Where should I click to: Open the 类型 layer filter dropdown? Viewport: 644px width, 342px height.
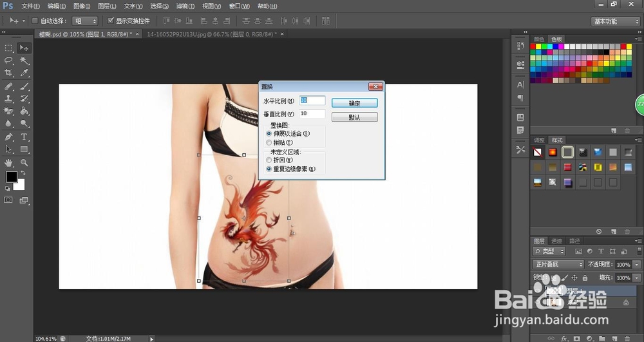coord(549,251)
